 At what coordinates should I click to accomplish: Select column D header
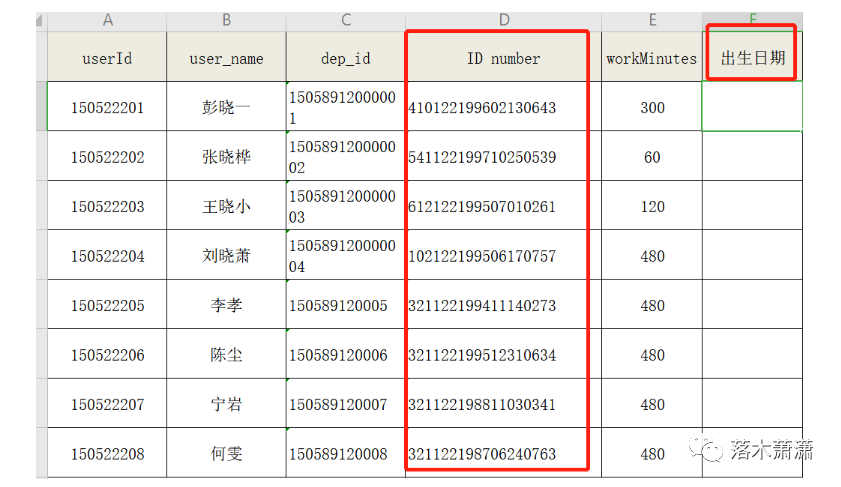coord(503,21)
